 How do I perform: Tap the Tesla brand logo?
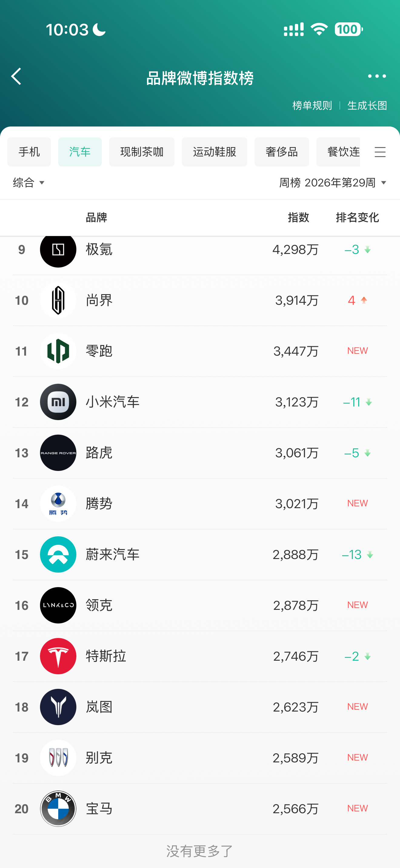point(58,656)
